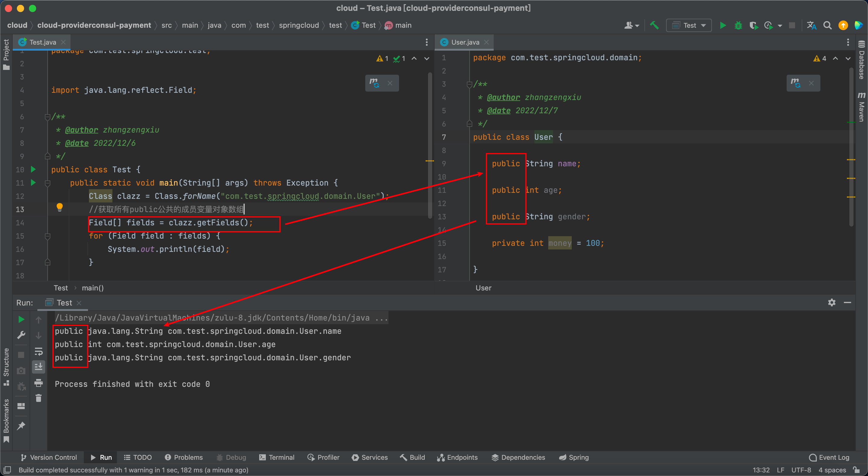The width and height of the screenshot is (868, 476).
Task: Click the Build project hammer icon
Action: click(654, 26)
